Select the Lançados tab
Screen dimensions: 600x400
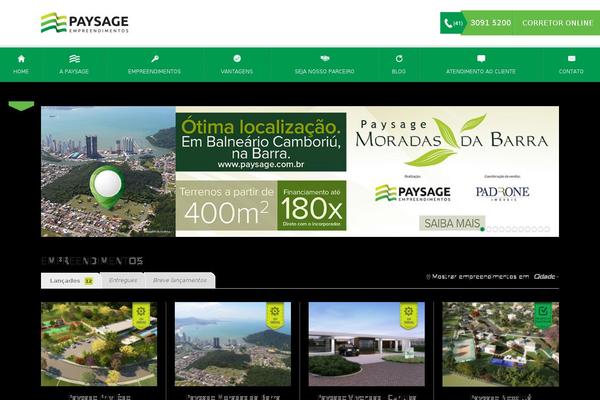click(x=70, y=281)
